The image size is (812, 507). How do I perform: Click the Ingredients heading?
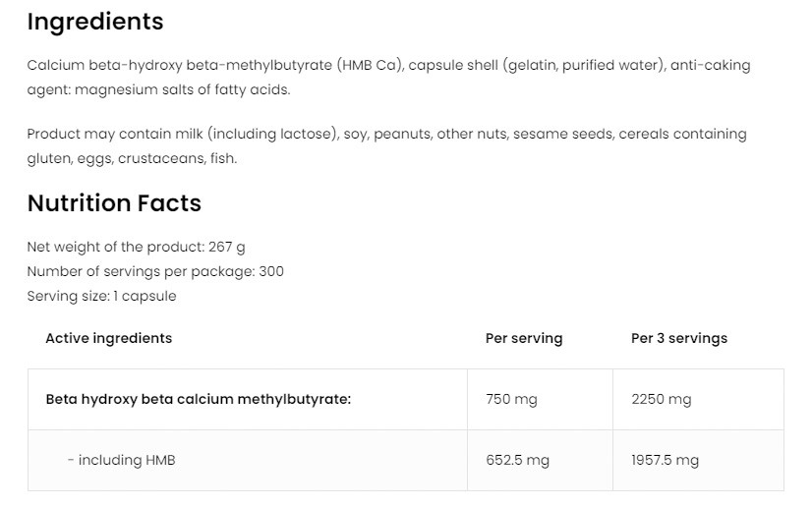(95, 22)
